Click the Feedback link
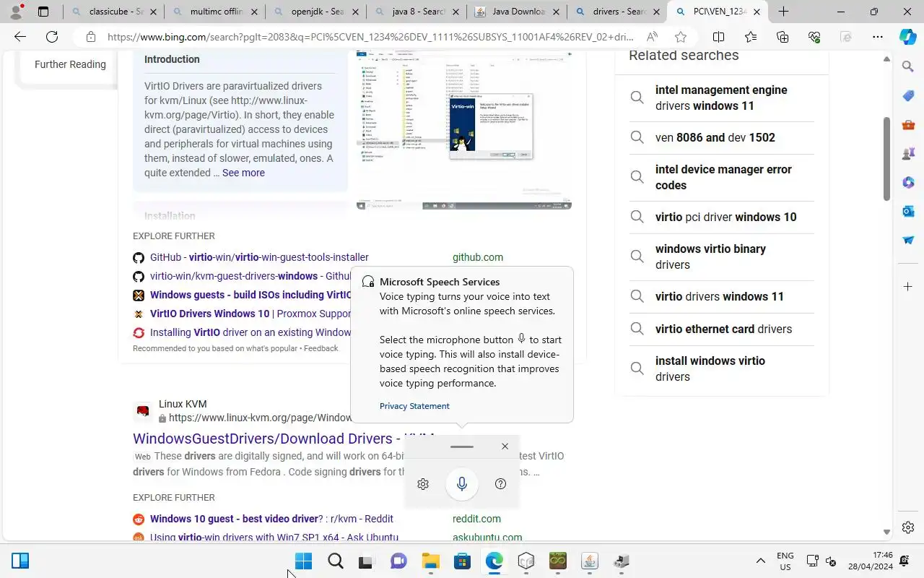Image resolution: width=924 pixels, height=578 pixels. 321,348
